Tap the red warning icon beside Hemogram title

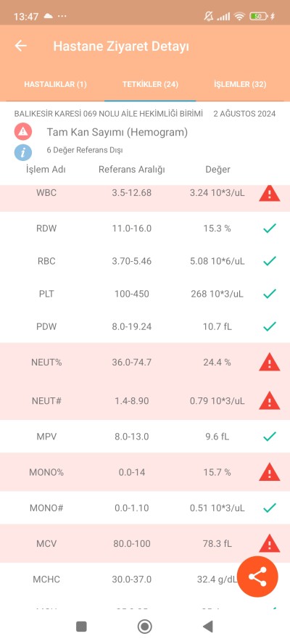(23, 132)
